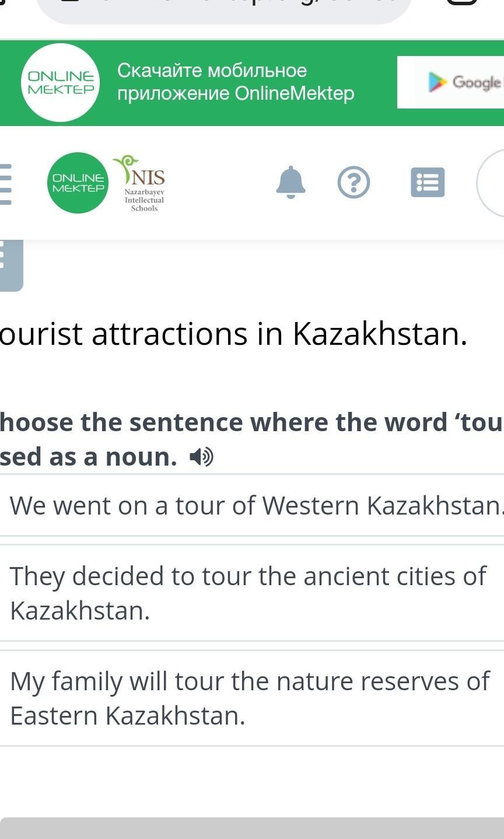This screenshot has height=839, width=504.
Task: Open the gray side panel tab
Action: coord(10,265)
